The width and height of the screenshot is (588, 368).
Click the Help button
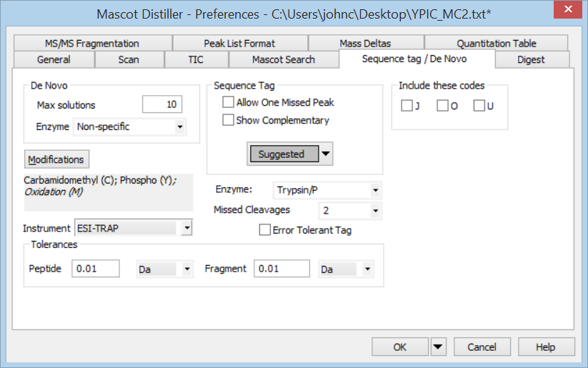(x=546, y=347)
